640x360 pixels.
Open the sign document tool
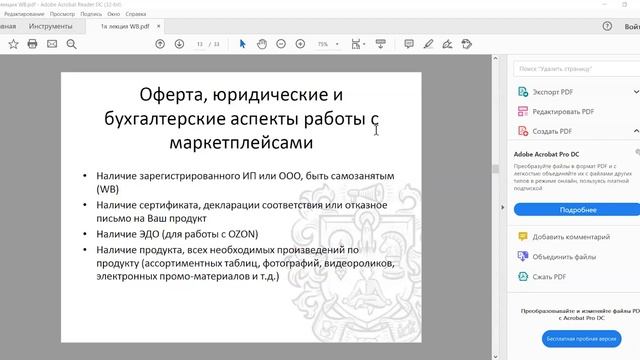(x=447, y=44)
